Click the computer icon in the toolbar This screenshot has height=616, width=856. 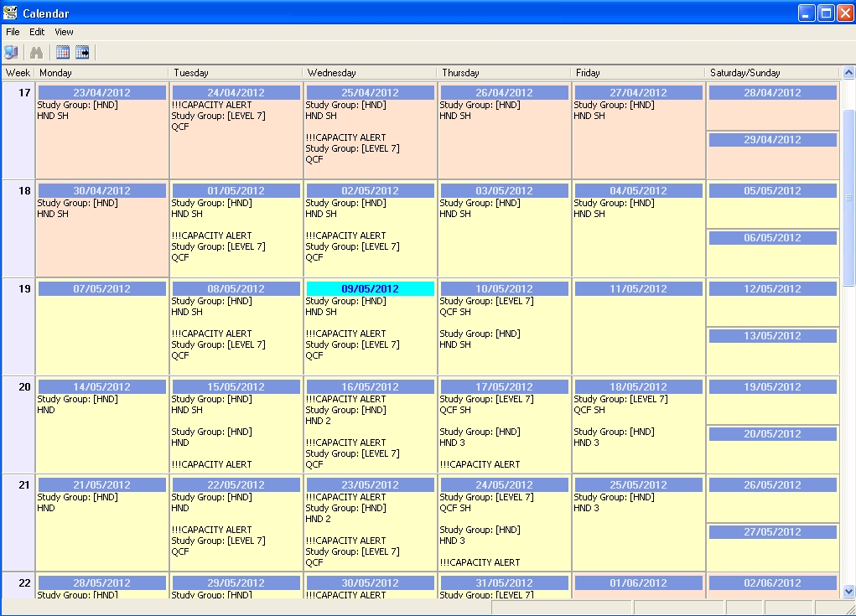pos(11,52)
